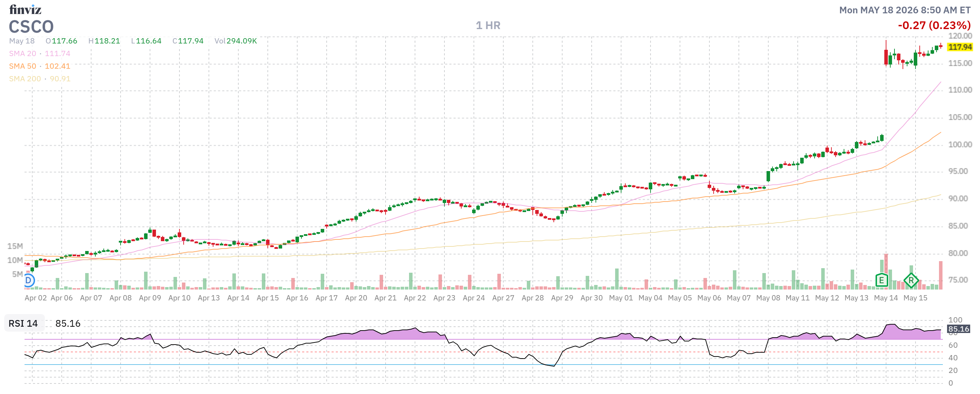Click the Vol 294.09K value

[x=236, y=41]
